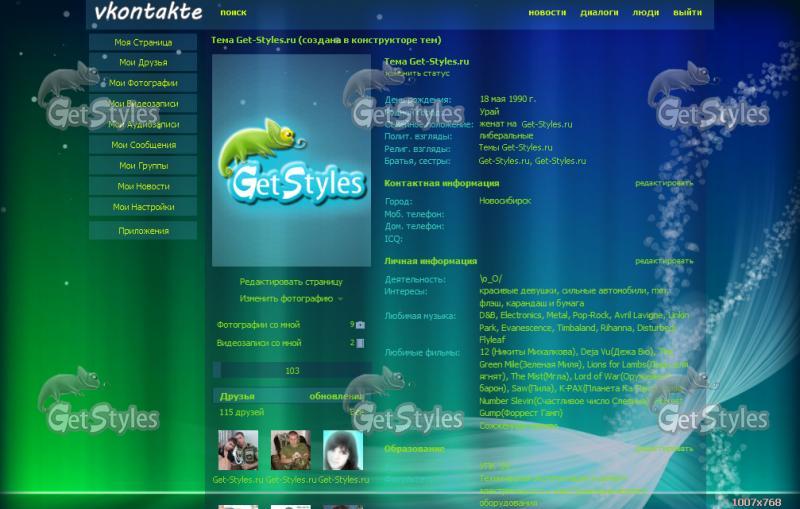Click the Контактная информация heading
800x509 pixels.
[x=441, y=183]
